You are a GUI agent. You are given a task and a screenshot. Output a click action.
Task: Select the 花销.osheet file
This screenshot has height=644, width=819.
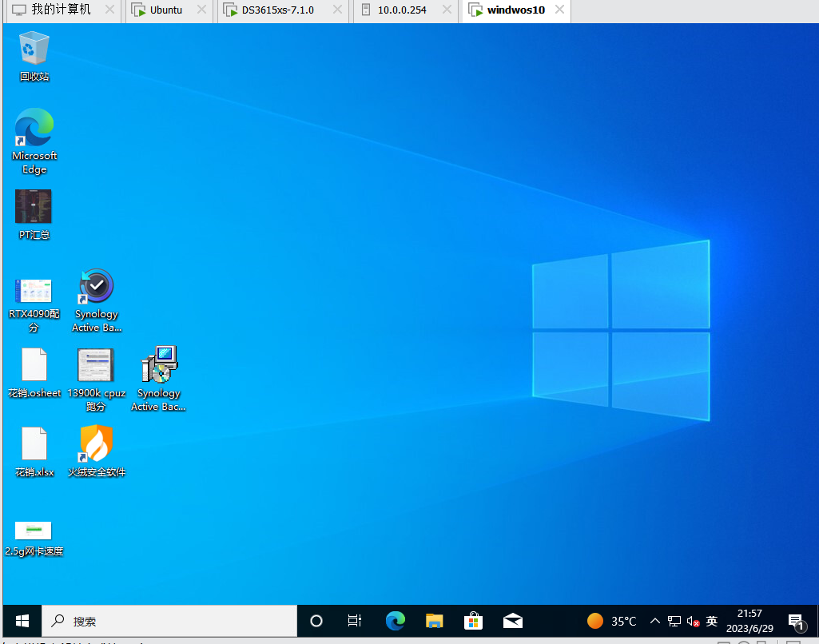[34, 373]
